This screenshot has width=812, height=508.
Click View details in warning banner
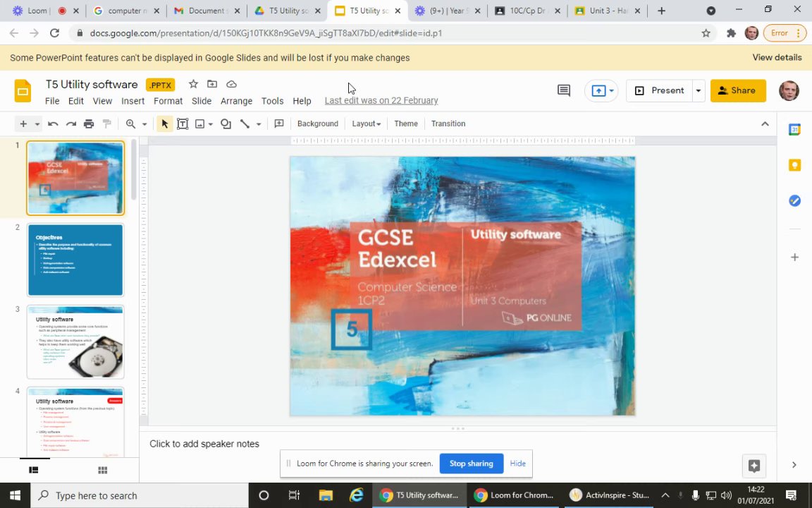[x=777, y=58]
